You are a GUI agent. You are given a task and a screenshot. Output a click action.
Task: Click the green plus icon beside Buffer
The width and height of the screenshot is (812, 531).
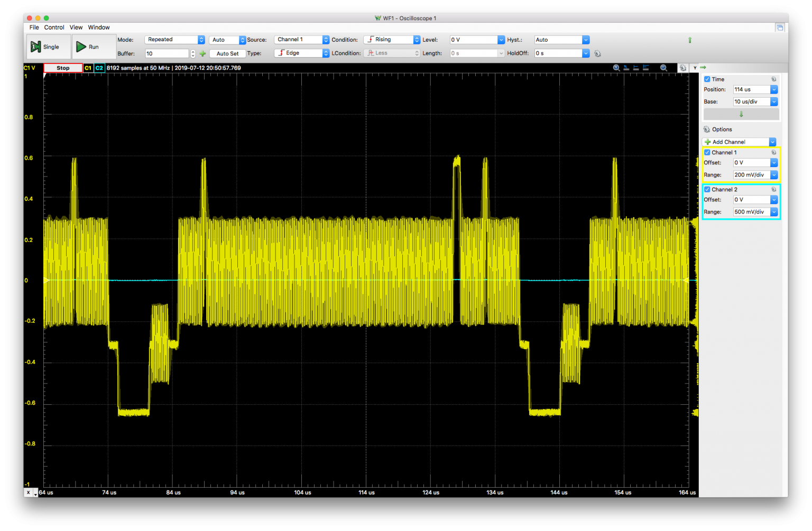click(x=202, y=53)
